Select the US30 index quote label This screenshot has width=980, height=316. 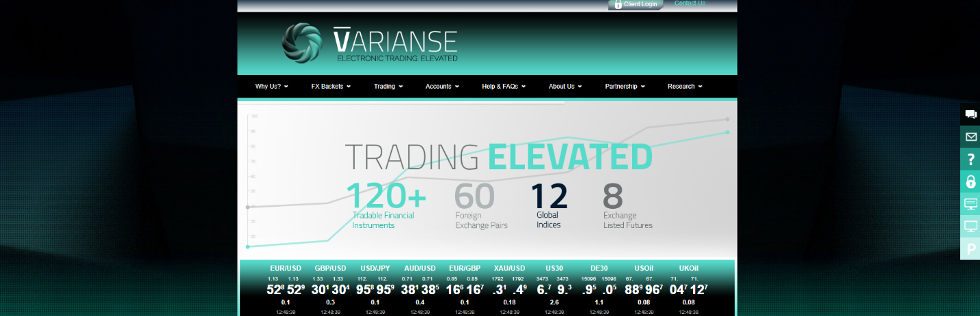[x=554, y=269]
